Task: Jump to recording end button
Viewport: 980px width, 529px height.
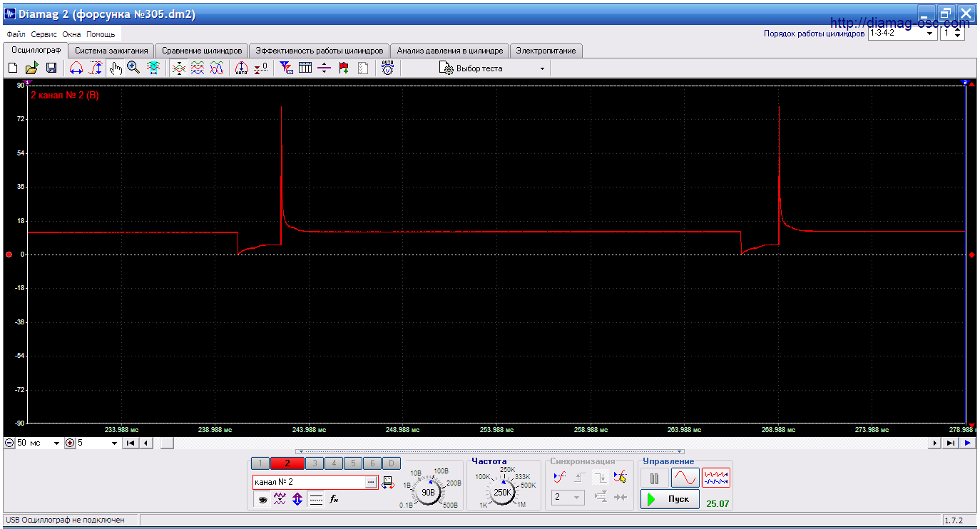Action: point(950,443)
